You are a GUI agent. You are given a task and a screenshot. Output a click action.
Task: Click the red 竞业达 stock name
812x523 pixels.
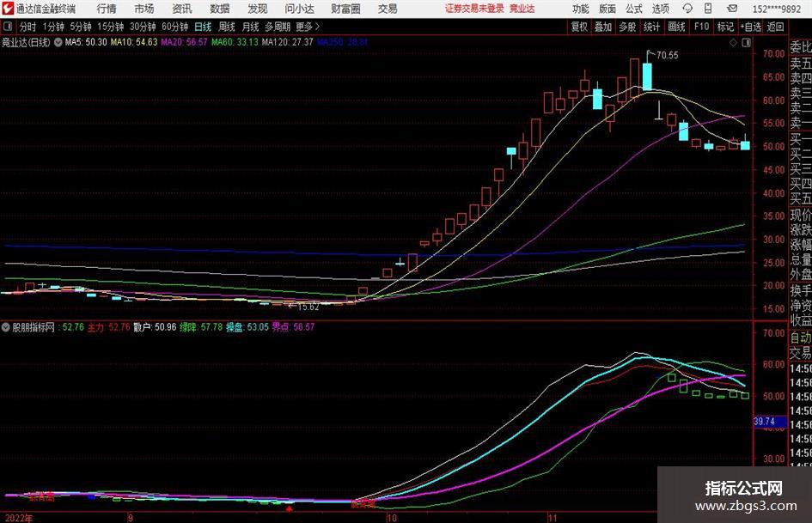[522, 9]
